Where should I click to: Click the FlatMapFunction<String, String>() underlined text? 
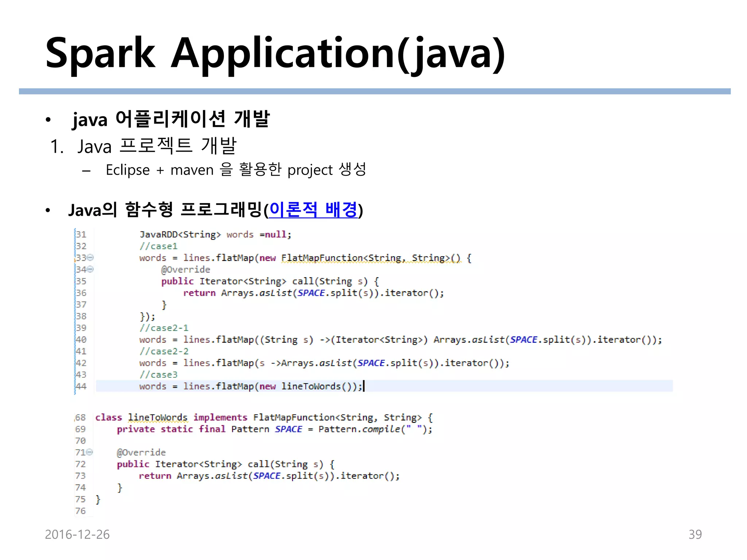[371, 258]
